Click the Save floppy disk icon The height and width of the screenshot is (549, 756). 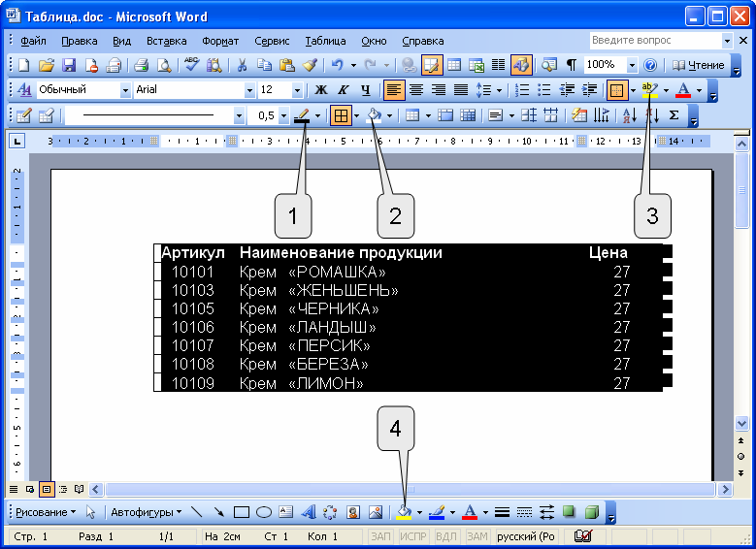(x=69, y=65)
